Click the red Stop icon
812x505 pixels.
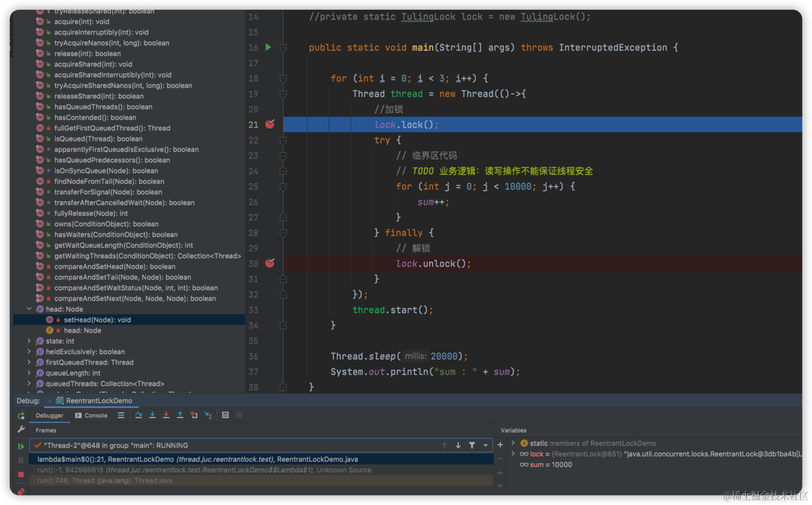coord(21,474)
